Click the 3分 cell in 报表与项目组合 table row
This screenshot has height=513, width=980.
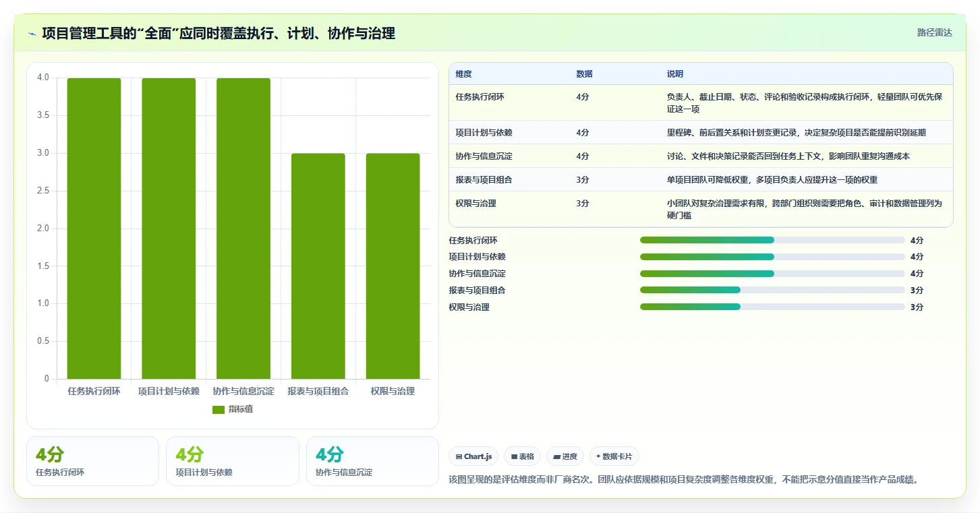(x=583, y=180)
